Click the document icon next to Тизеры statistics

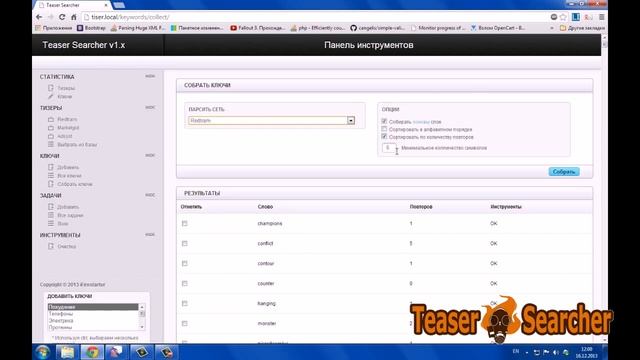(51, 88)
